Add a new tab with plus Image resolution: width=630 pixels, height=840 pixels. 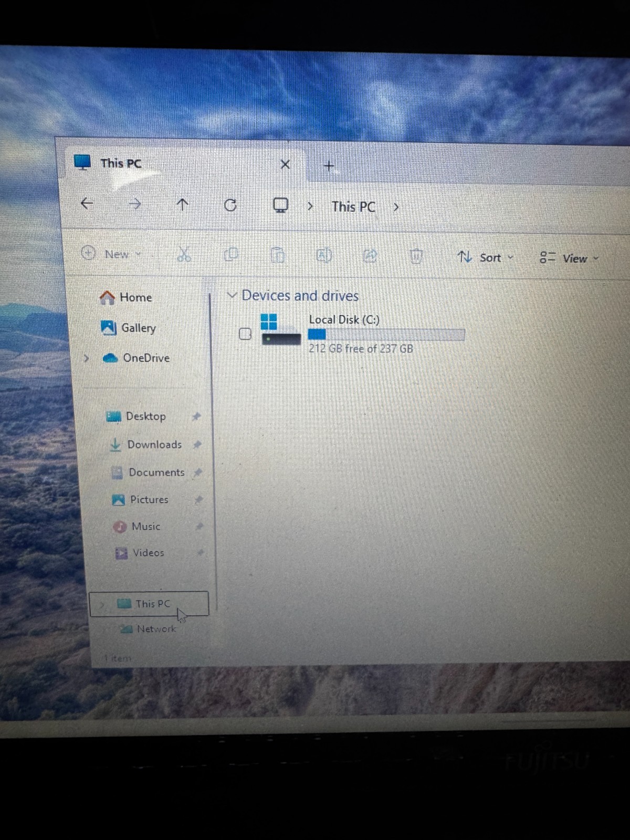point(329,166)
